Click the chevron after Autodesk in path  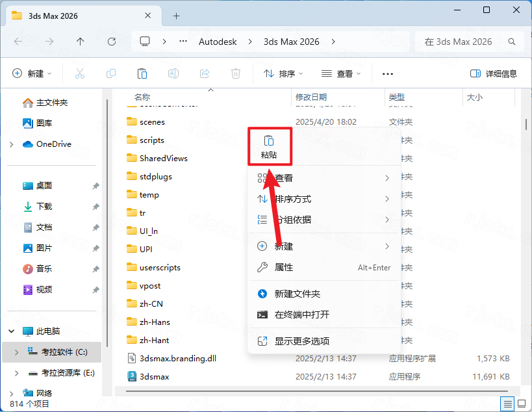(250, 42)
